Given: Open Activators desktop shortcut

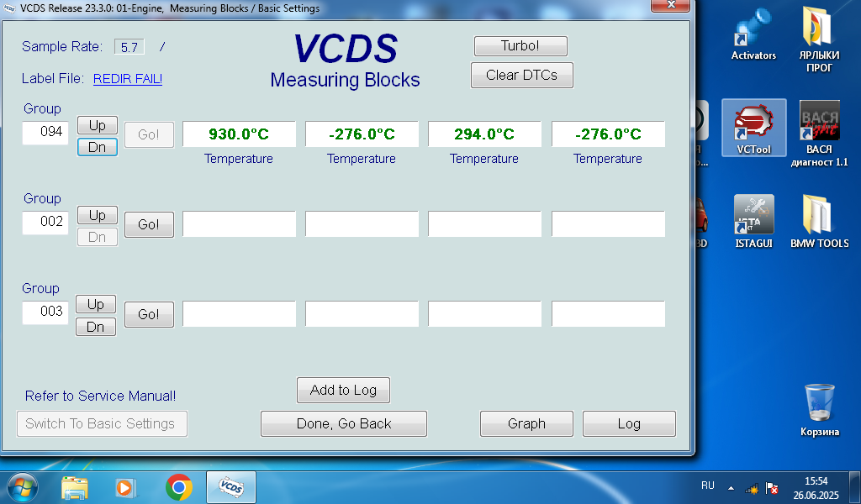Looking at the screenshot, I should point(753,34).
